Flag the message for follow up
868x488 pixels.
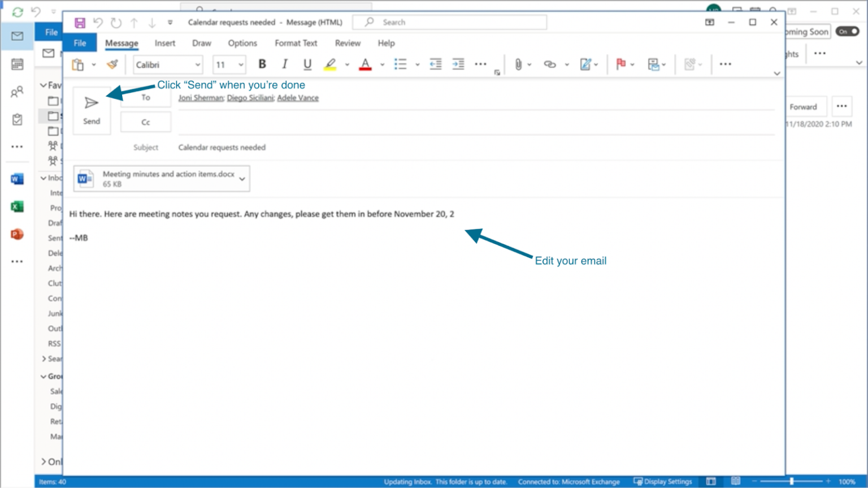click(x=621, y=64)
